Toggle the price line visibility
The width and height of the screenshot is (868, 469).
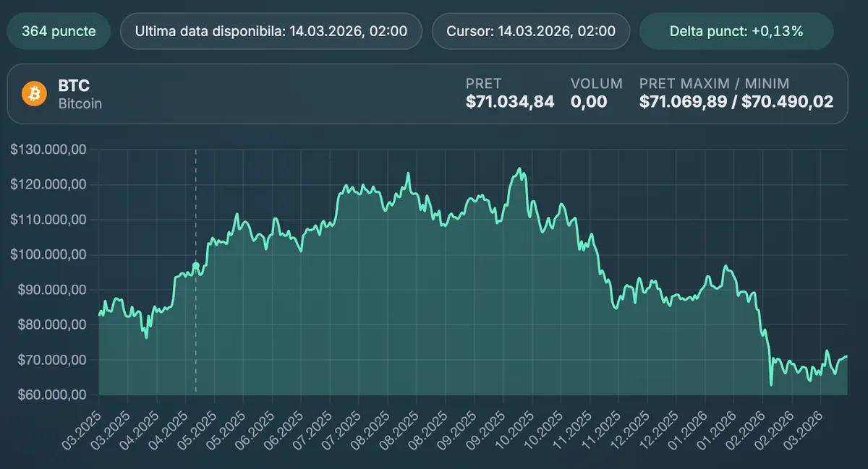[434, 217]
